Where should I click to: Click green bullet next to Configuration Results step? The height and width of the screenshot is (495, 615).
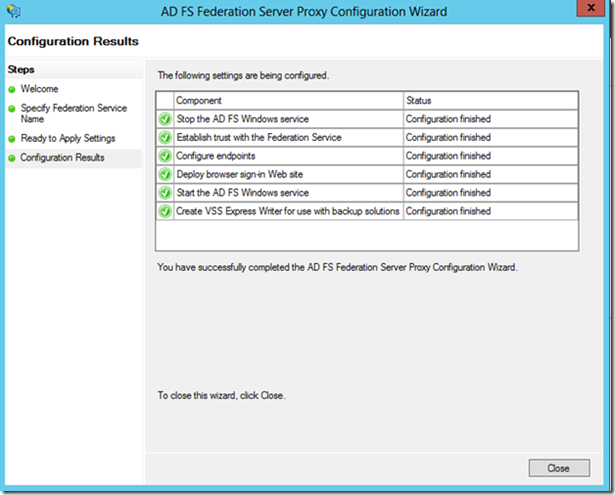point(12,158)
